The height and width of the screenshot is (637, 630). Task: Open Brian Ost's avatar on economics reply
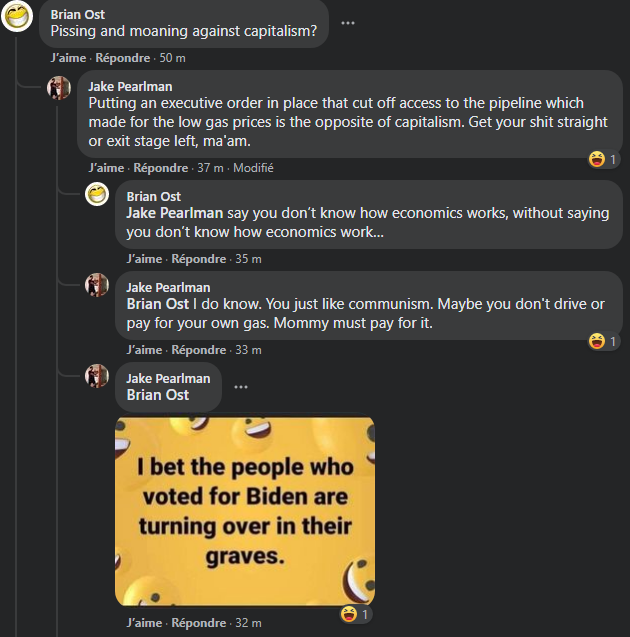coord(97,194)
